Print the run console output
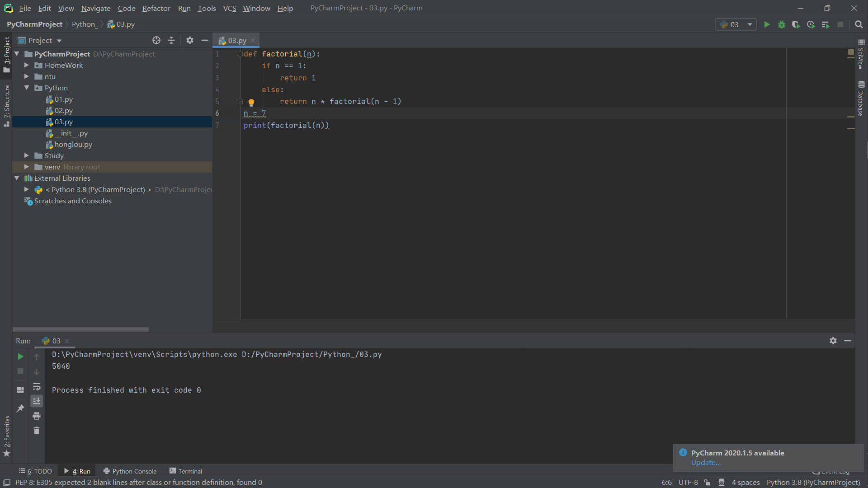 [37, 416]
